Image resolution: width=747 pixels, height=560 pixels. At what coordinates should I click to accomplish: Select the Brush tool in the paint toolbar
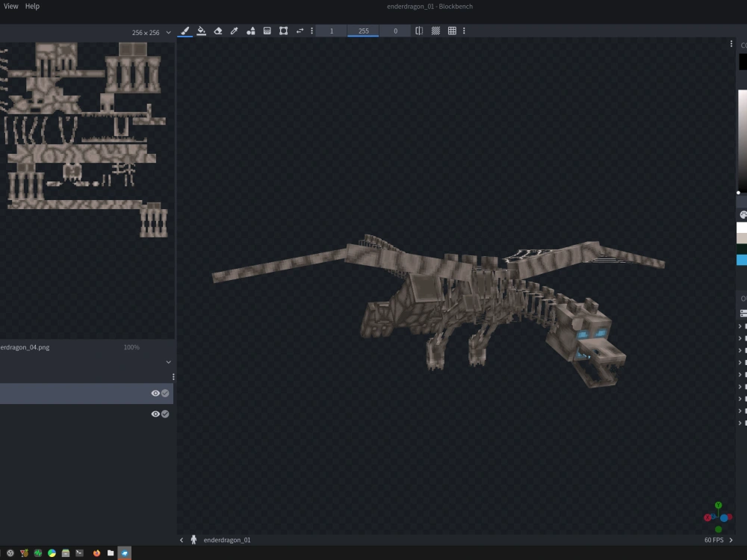point(185,31)
